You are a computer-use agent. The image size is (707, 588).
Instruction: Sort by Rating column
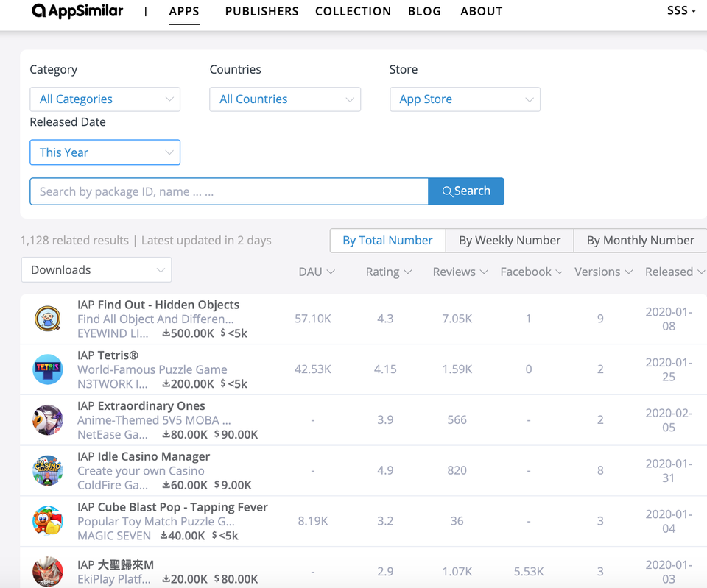(x=389, y=272)
